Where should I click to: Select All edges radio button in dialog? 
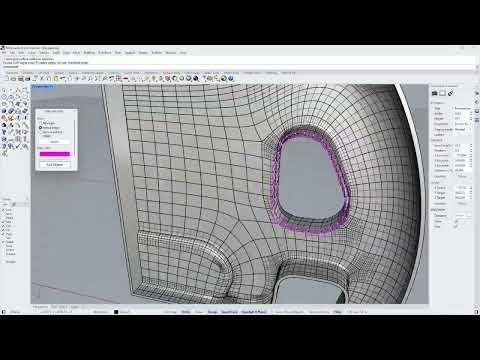click(41, 123)
